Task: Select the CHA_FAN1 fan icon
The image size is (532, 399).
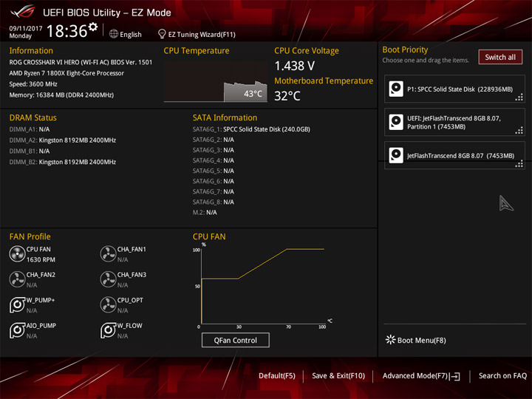Action: tap(108, 254)
